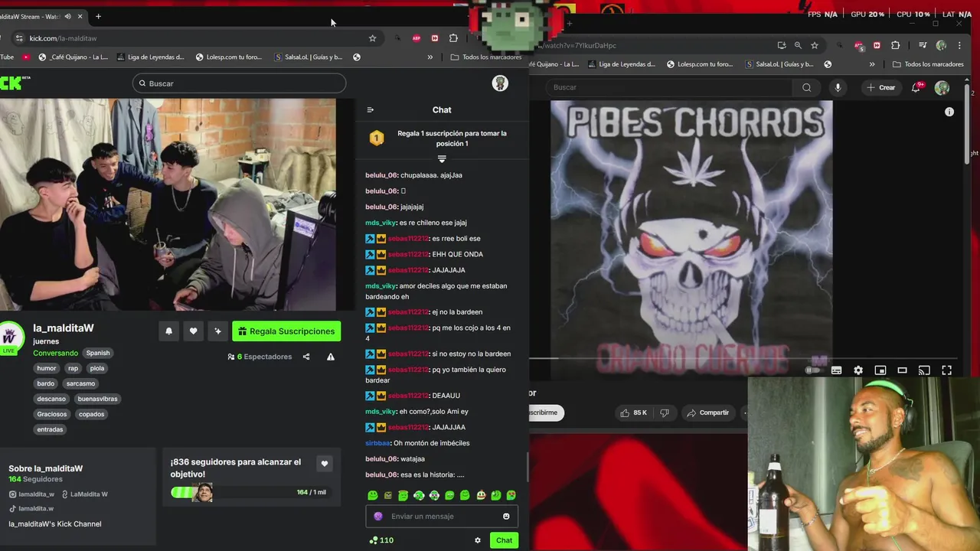Viewport: 980px width, 551px height.
Task: Select the buenasvibras tag
Action: coord(97,399)
